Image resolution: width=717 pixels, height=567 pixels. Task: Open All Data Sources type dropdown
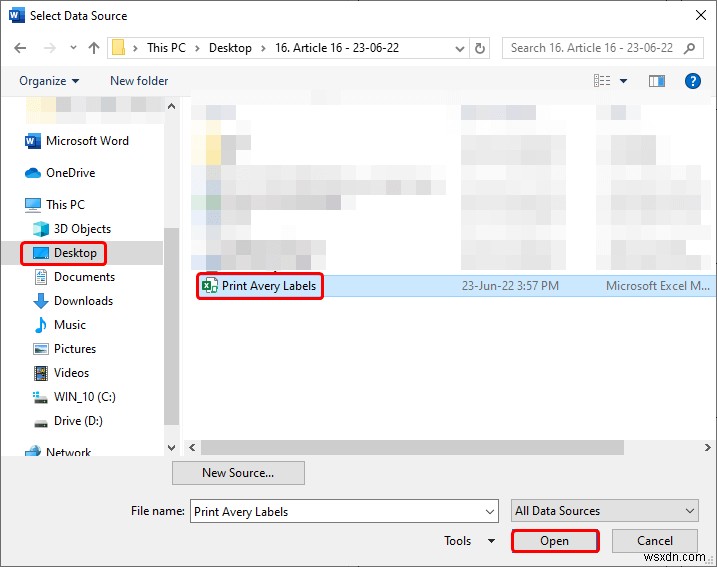pyautogui.click(x=605, y=511)
